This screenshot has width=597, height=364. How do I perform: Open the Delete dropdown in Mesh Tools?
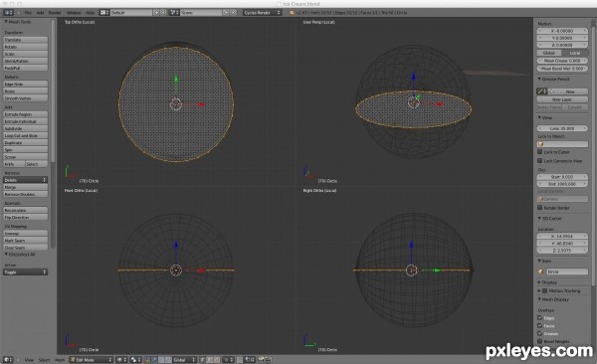(x=25, y=180)
